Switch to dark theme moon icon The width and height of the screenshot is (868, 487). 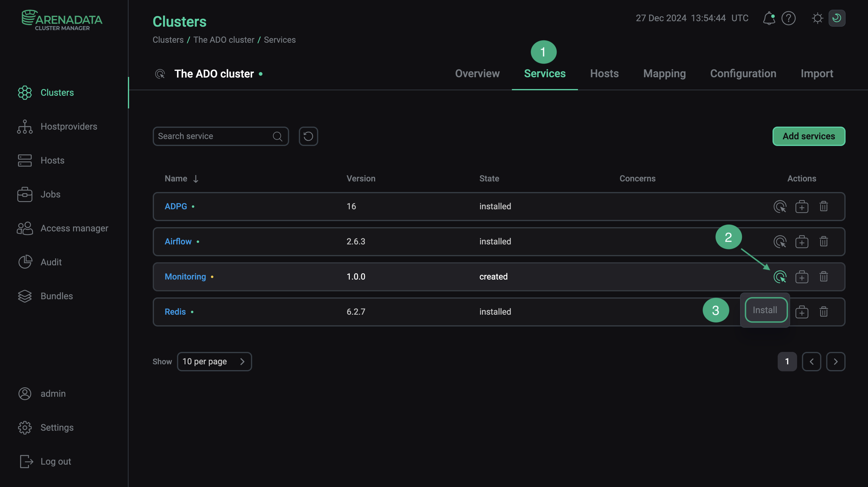(x=837, y=18)
